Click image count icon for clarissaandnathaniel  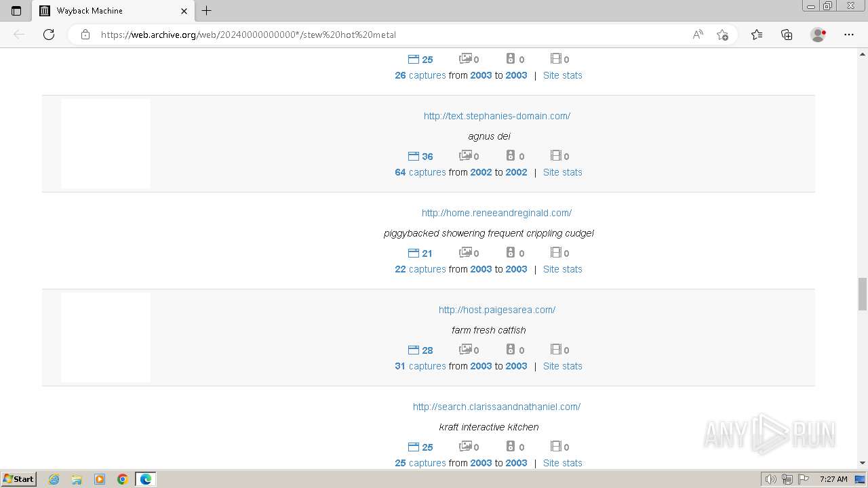click(x=465, y=447)
